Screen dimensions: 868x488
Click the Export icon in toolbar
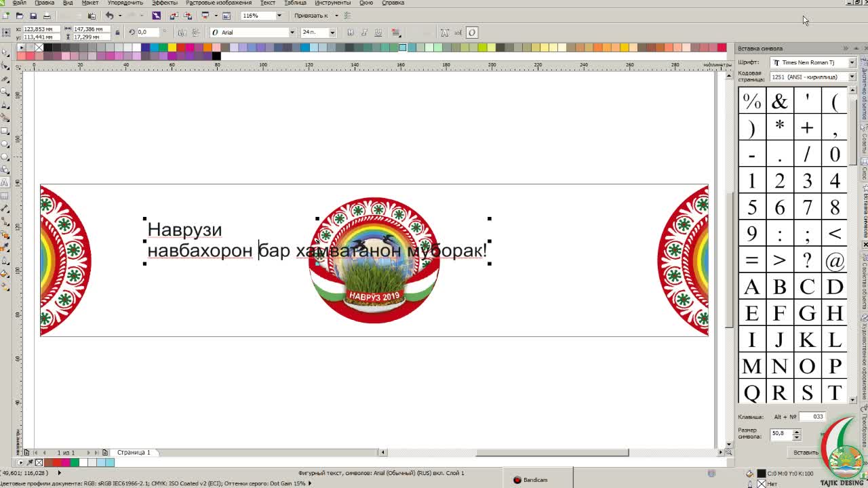tap(187, 16)
